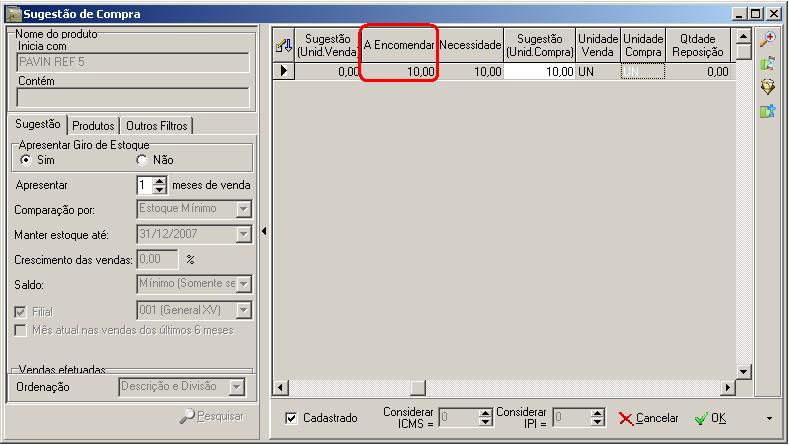Click the meses de venda number field
The width and height of the screenshot is (789, 445).
coord(145,185)
